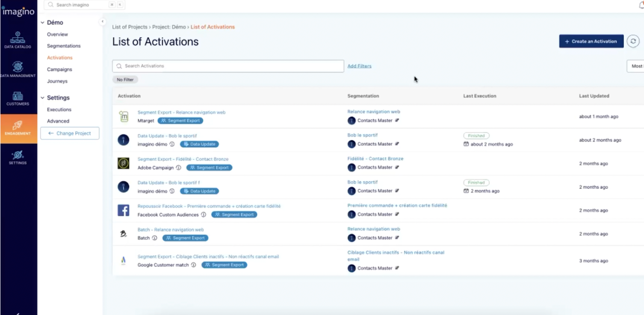Viewport: 644px width, 315px height.
Task: Click info icon next to Google Customer match
Action: 193,265
